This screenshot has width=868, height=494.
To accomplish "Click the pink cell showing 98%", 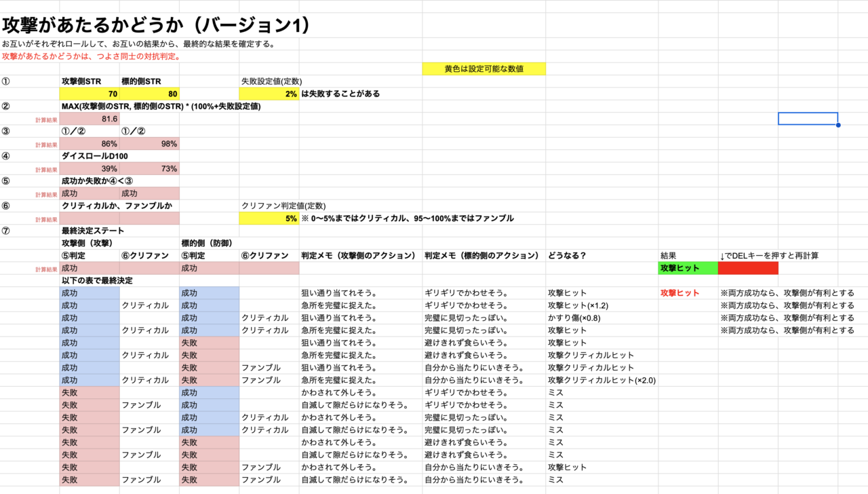I will pyautogui.click(x=149, y=144).
